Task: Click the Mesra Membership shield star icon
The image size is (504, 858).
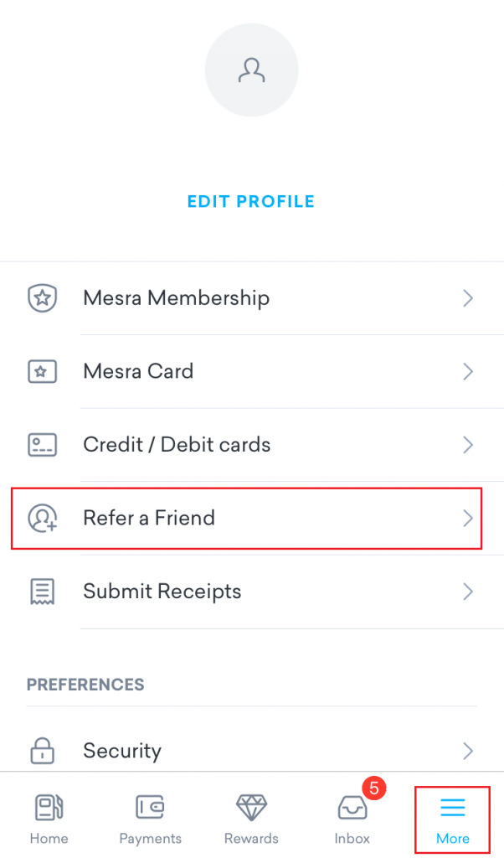Action: (42, 298)
